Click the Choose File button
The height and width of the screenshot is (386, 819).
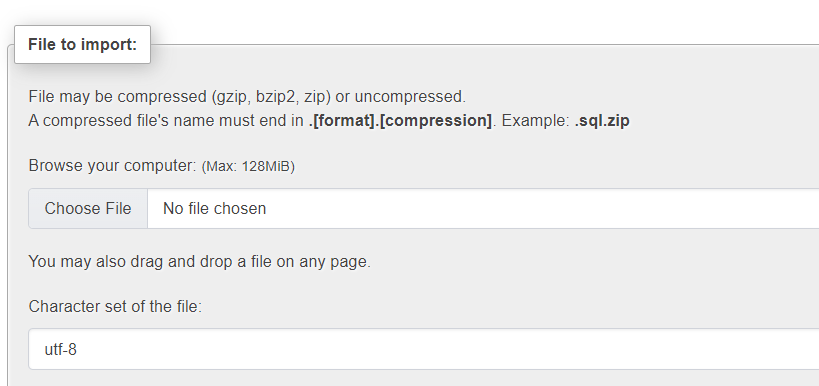[88, 208]
